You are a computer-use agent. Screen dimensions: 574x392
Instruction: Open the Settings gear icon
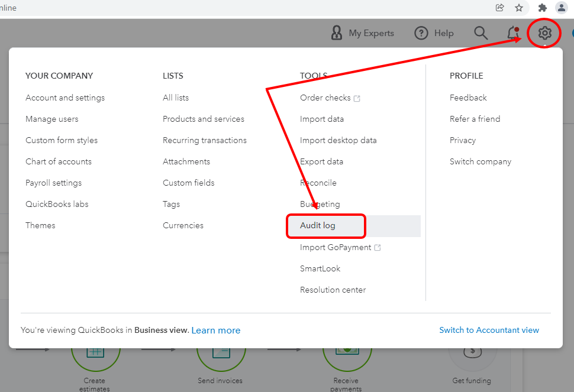pyautogui.click(x=544, y=33)
